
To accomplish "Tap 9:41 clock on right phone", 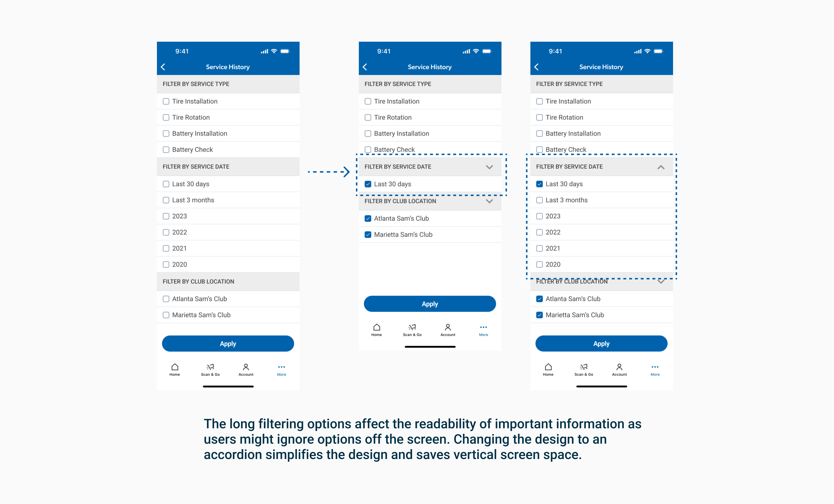I will pos(555,51).
